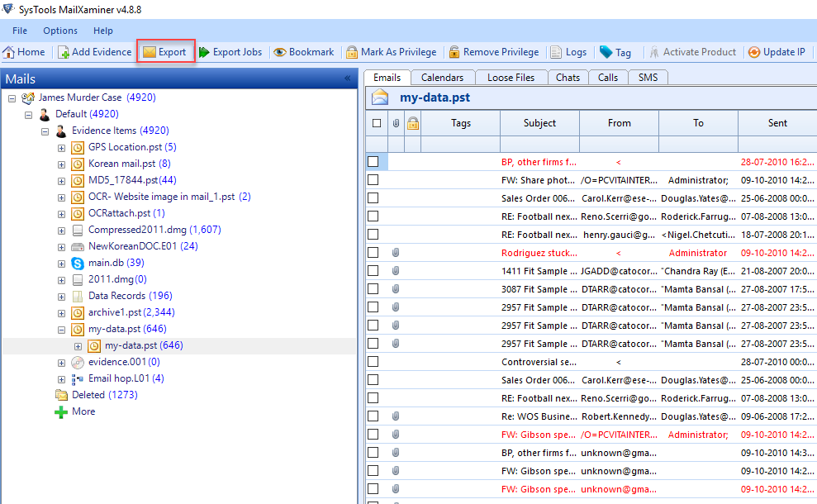817x504 pixels.
Task: Open the SMS tab
Action: [648, 78]
